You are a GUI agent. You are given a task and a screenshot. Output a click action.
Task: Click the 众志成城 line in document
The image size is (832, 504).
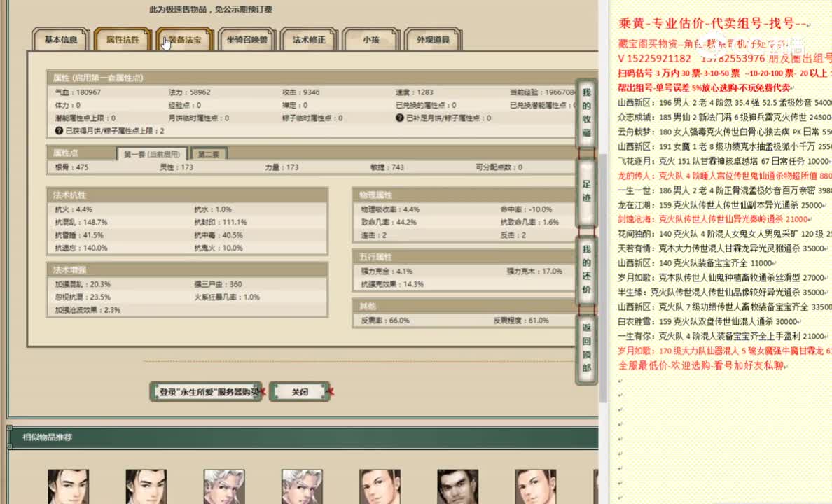coord(725,117)
